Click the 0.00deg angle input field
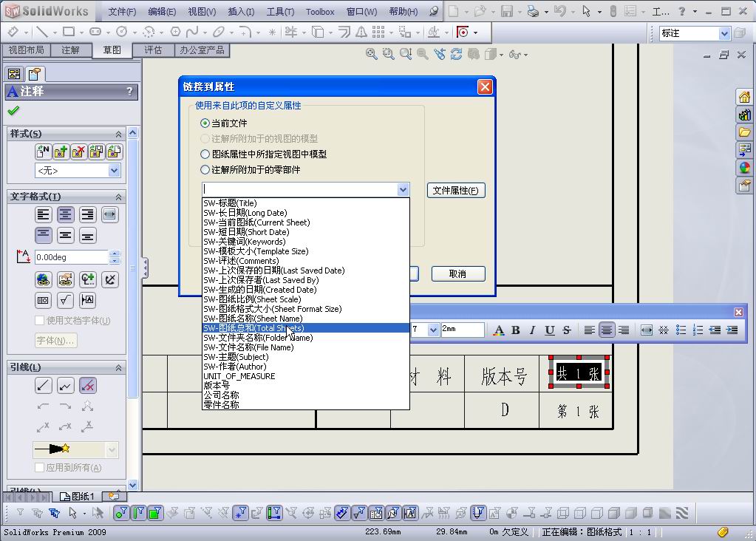The height and width of the screenshot is (541, 756). point(72,257)
